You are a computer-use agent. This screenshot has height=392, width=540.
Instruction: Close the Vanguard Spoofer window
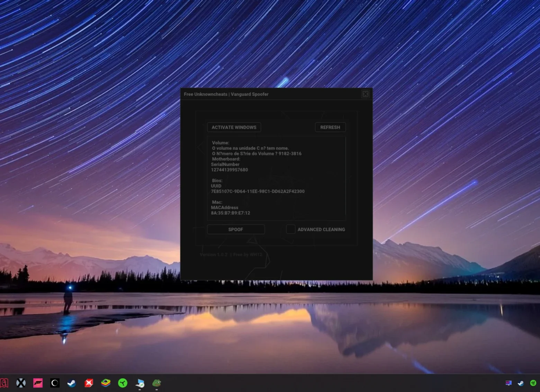pyautogui.click(x=366, y=94)
